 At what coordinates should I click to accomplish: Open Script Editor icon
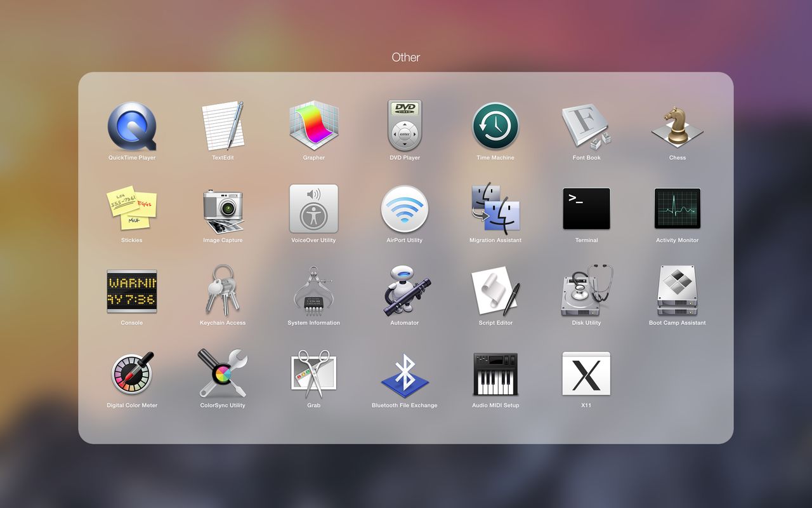click(495, 291)
